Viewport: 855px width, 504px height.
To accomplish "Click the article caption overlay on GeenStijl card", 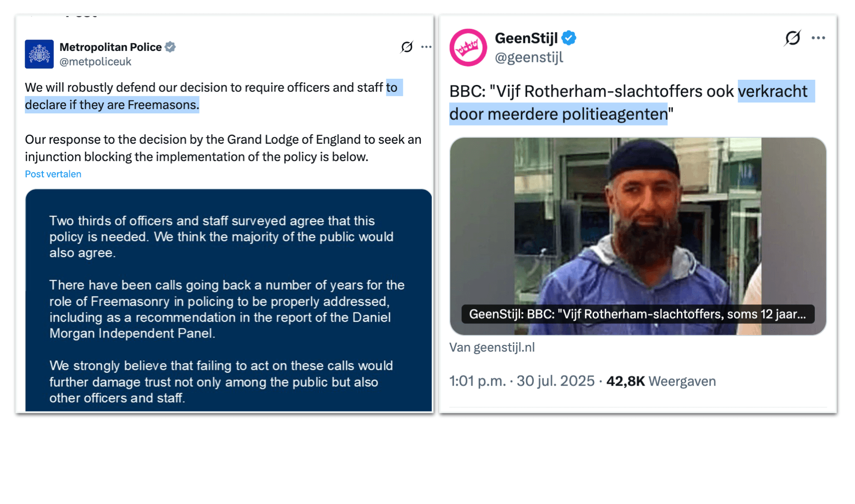I will [x=637, y=314].
